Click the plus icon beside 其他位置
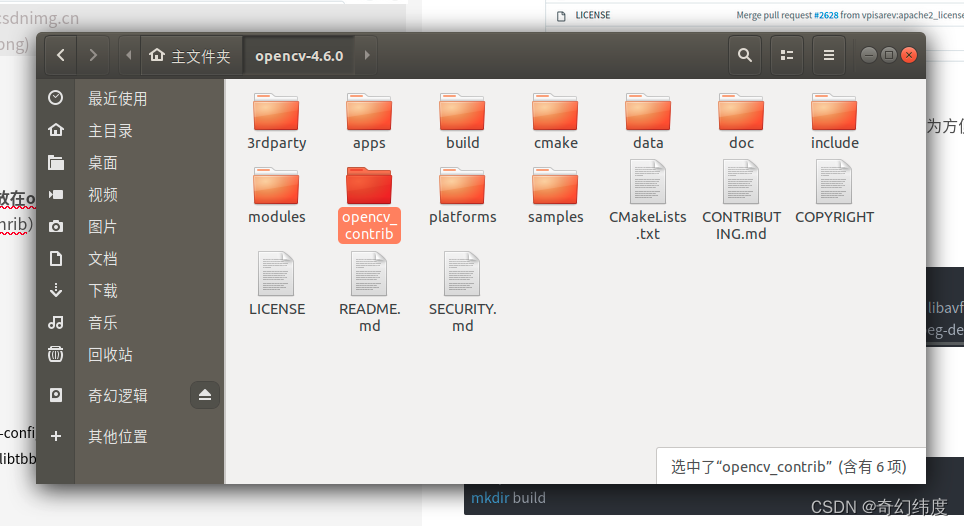This screenshot has height=526, width=964. [x=55, y=436]
